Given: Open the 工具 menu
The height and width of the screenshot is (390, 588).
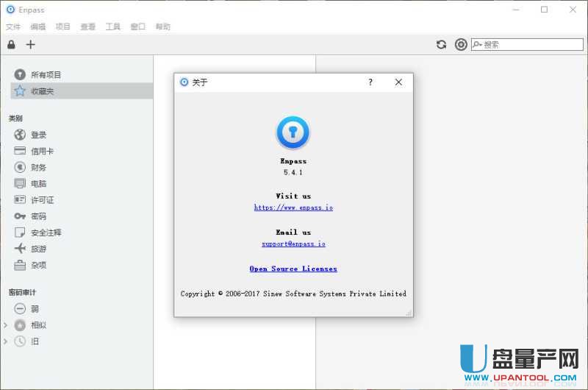Looking at the screenshot, I should coord(112,26).
